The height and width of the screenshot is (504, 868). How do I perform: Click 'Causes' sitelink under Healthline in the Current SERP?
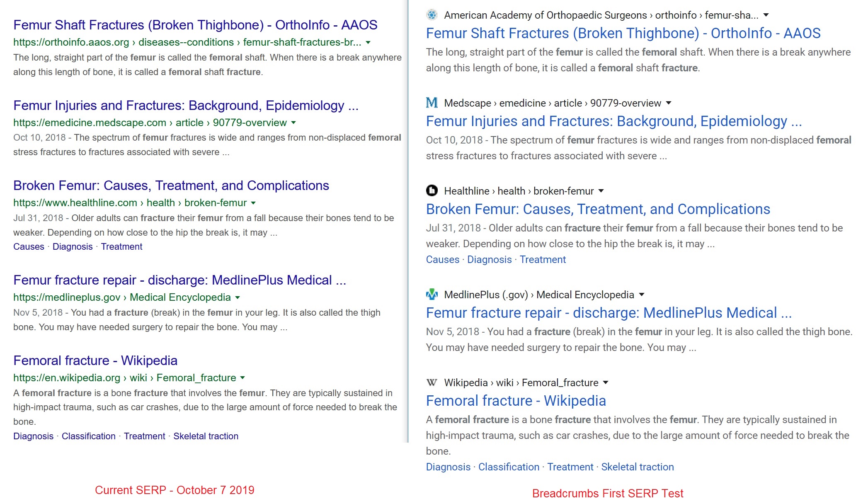point(29,247)
